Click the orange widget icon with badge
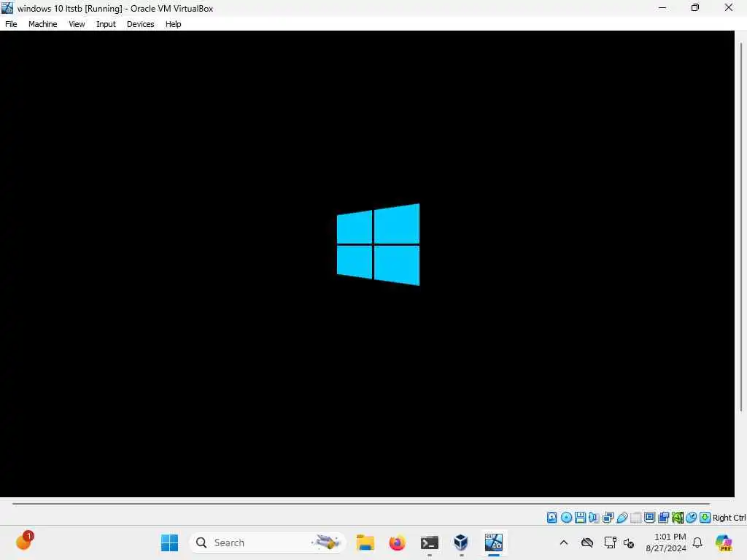Viewport: 747px width, 560px height. 24,541
